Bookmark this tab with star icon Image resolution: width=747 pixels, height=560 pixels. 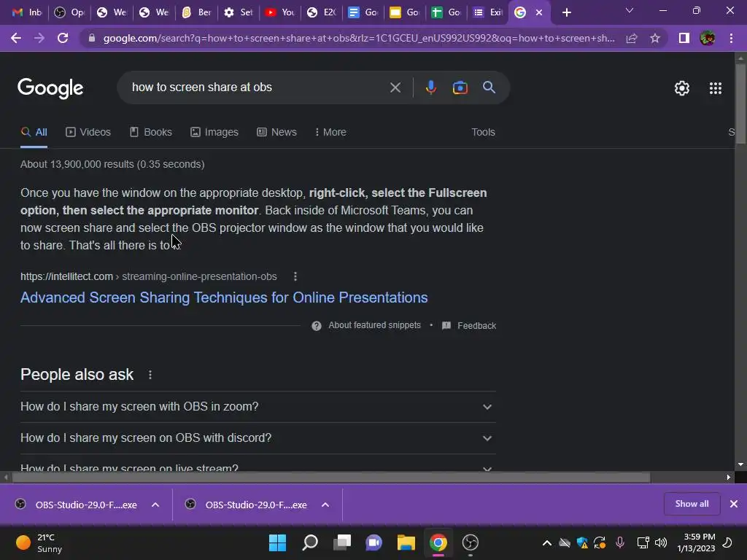[x=655, y=38]
